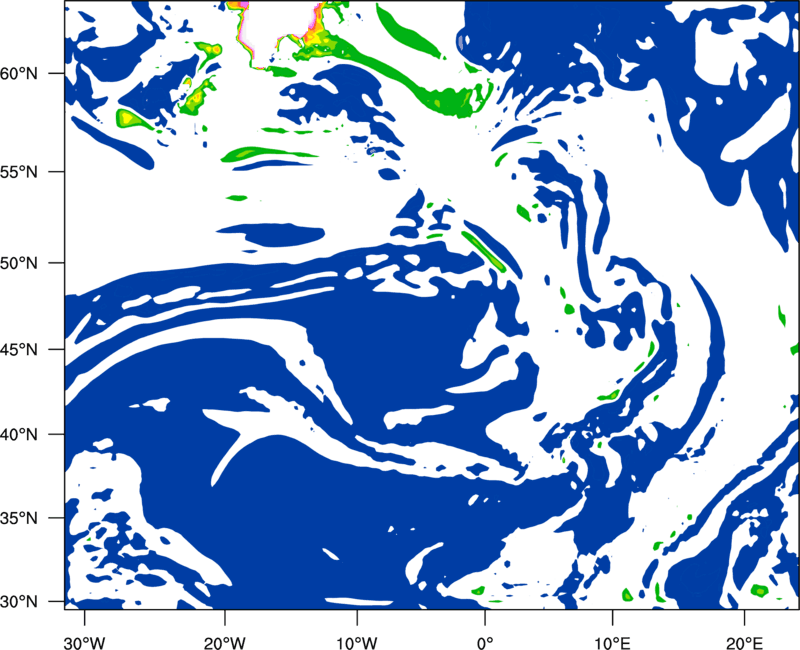The image size is (800, 650).
Task: Click the 35°N latitude label
Action: click(19, 518)
